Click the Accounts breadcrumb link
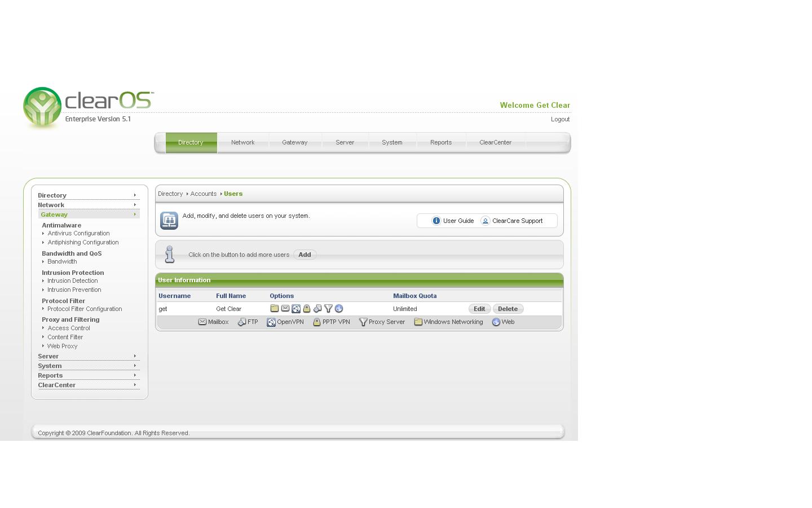The width and height of the screenshot is (812, 508). [204, 194]
